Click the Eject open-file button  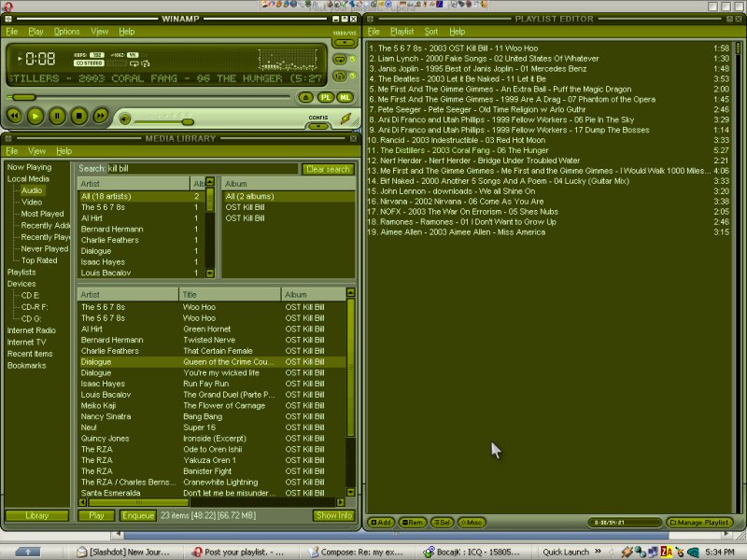point(305,97)
